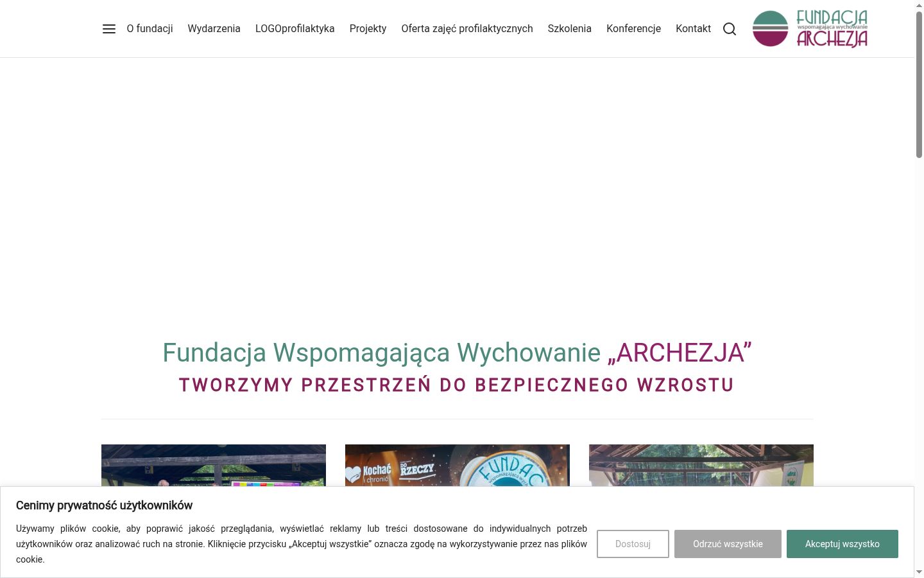Click the search magnifier icon
924x578 pixels.
tap(730, 29)
